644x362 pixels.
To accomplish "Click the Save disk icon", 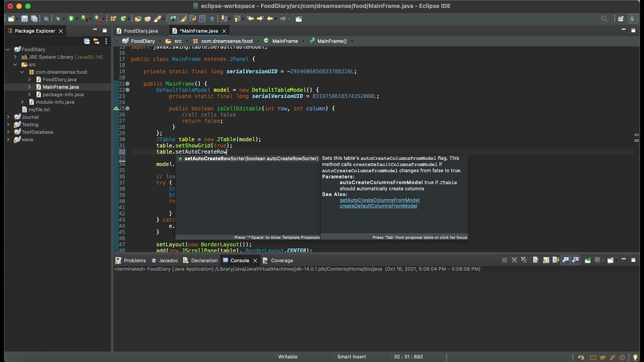I will (24, 19).
